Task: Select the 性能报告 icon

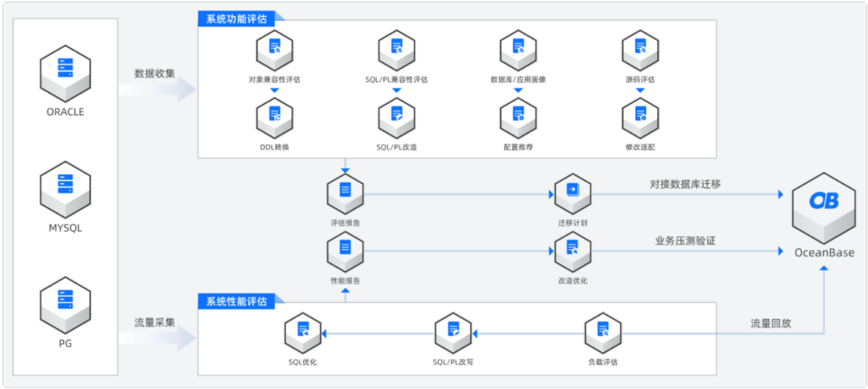Action: click(x=345, y=250)
